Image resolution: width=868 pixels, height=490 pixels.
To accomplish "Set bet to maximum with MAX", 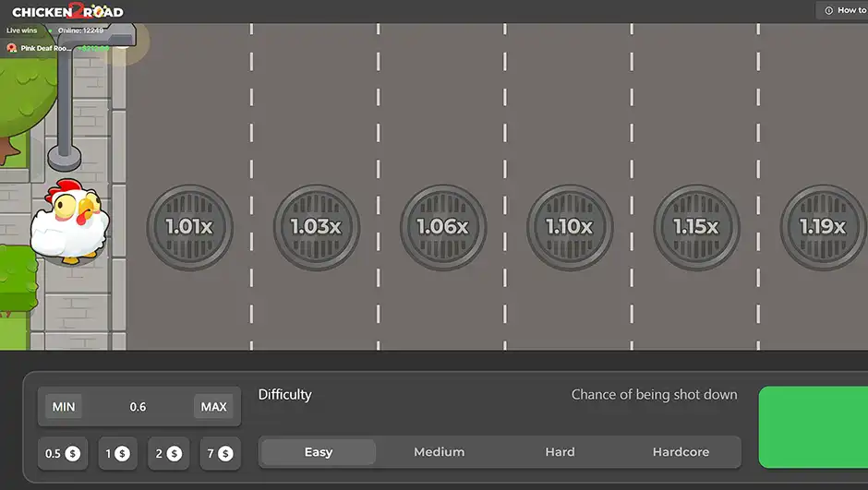I will point(213,407).
